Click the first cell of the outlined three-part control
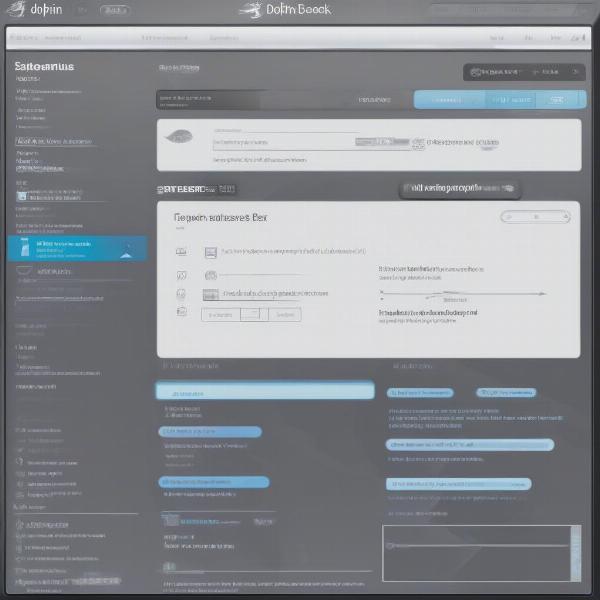The image size is (600, 600). click(x=221, y=315)
